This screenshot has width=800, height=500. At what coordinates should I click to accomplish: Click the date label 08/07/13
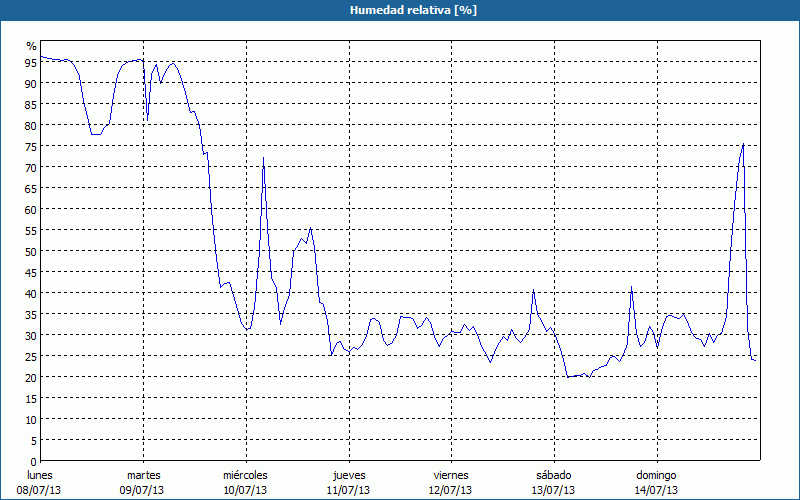[x=39, y=490]
